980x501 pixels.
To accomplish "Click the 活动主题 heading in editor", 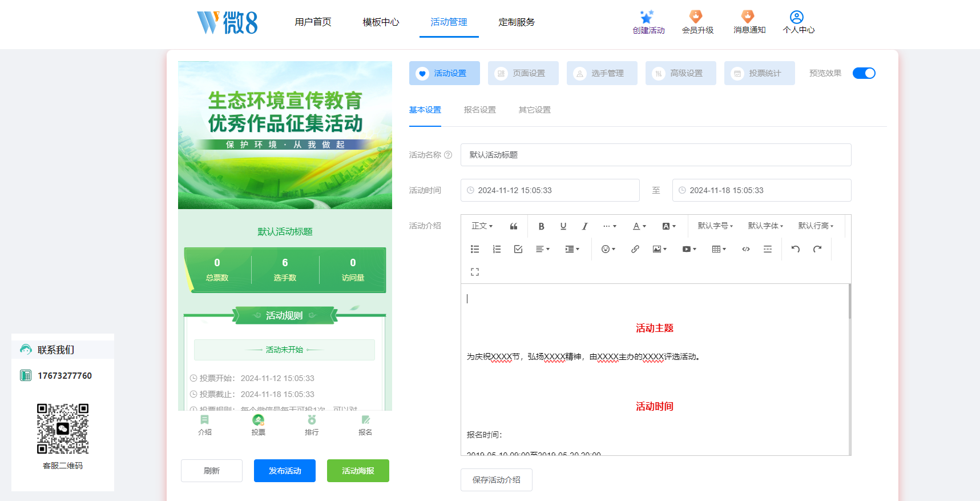I will [655, 328].
